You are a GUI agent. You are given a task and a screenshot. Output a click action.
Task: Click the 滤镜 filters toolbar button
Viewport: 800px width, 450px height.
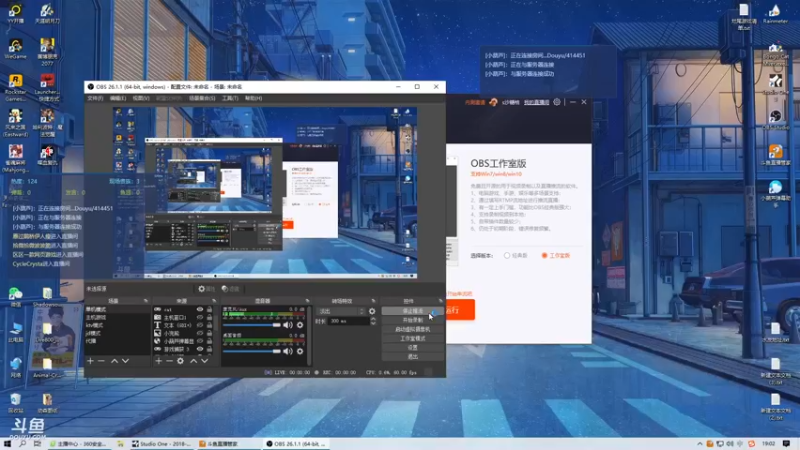point(231,289)
